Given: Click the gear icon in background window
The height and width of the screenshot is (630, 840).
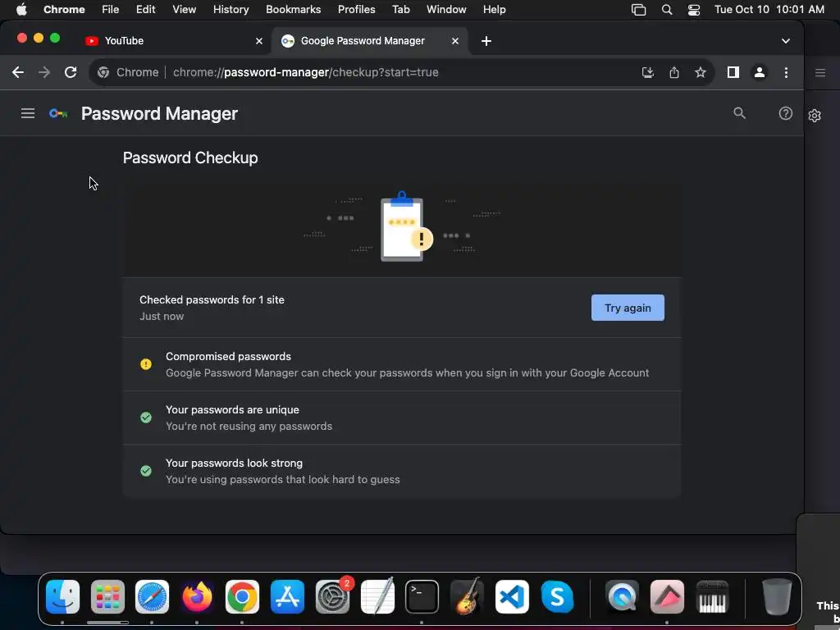Looking at the screenshot, I should point(815,115).
